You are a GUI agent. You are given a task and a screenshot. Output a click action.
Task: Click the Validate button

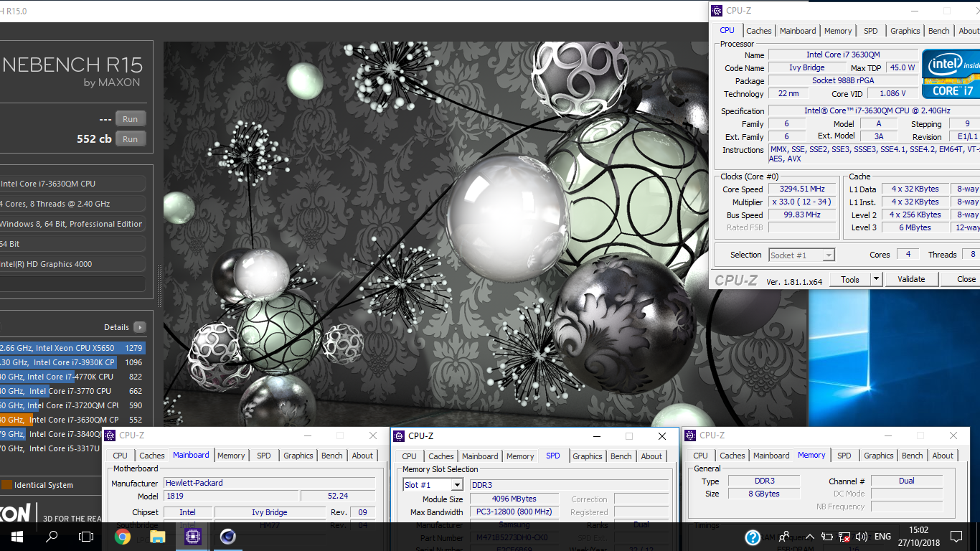tap(911, 279)
